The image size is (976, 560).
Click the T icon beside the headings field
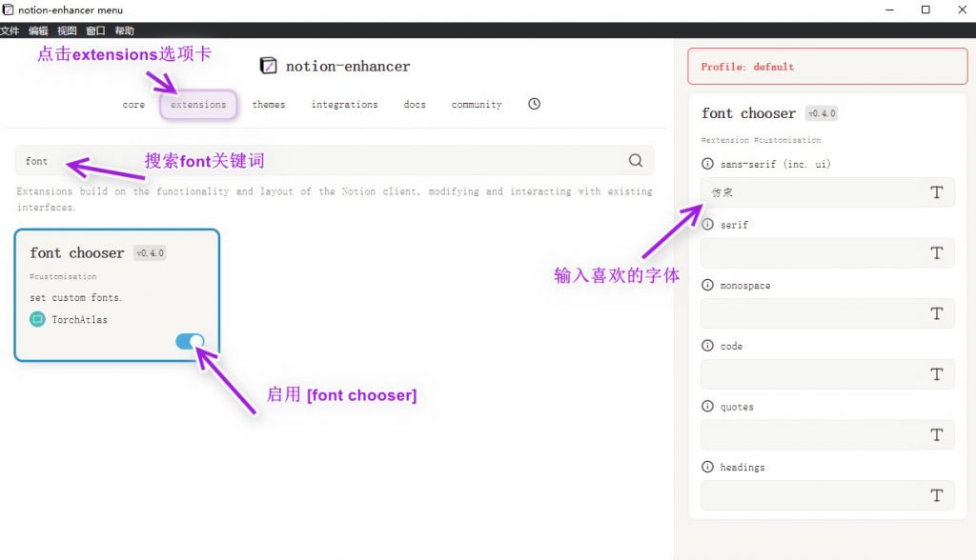coord(936,495)
